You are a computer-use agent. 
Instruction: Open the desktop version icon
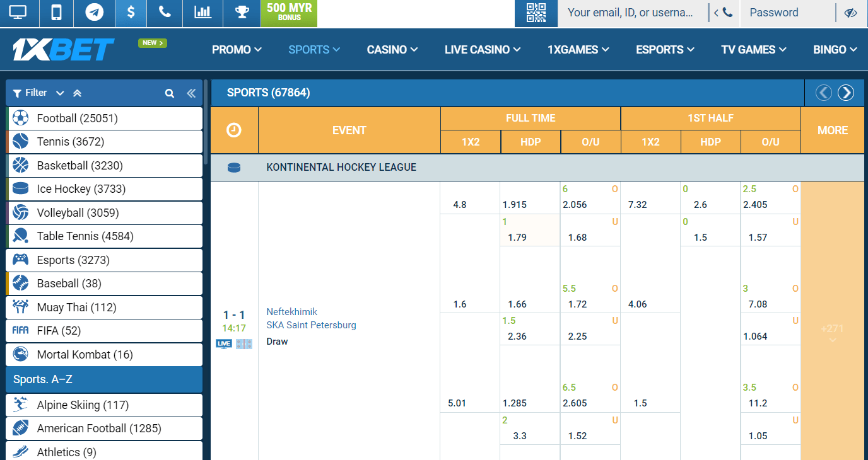[x=18, y=13]
